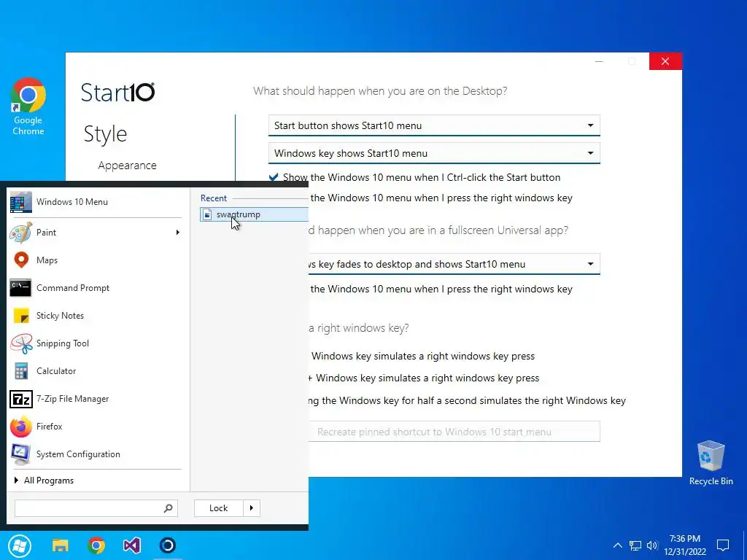747x560 pixels.
Task: Select Calculator menu entry label
Action: (x=56, y=371)
